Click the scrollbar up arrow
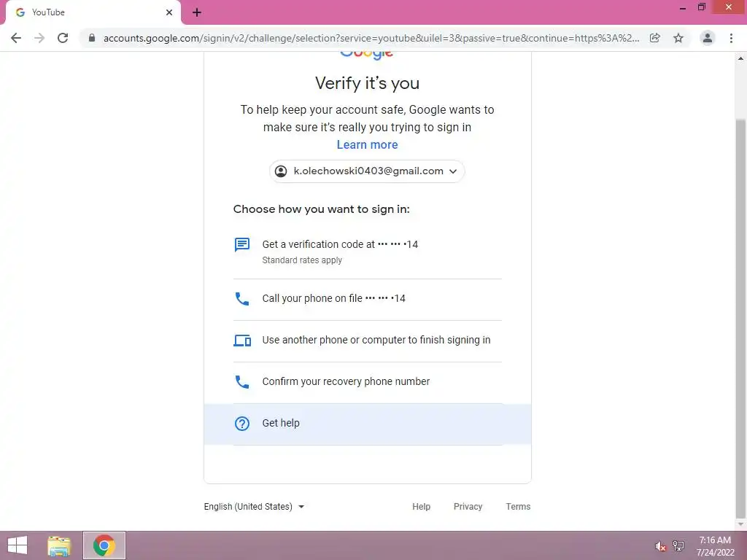Viewport: 747px width, 560px height. (x=740, y=58)
